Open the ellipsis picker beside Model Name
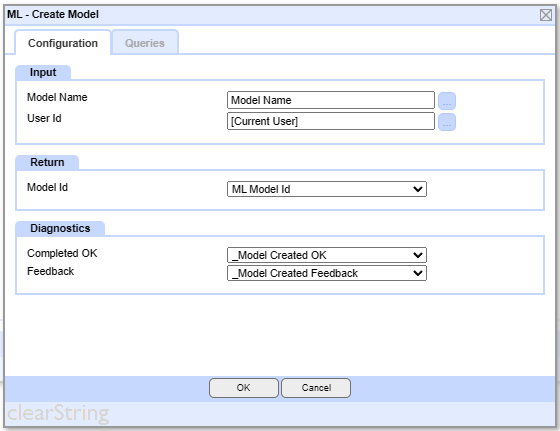 (x=447, y=101)
